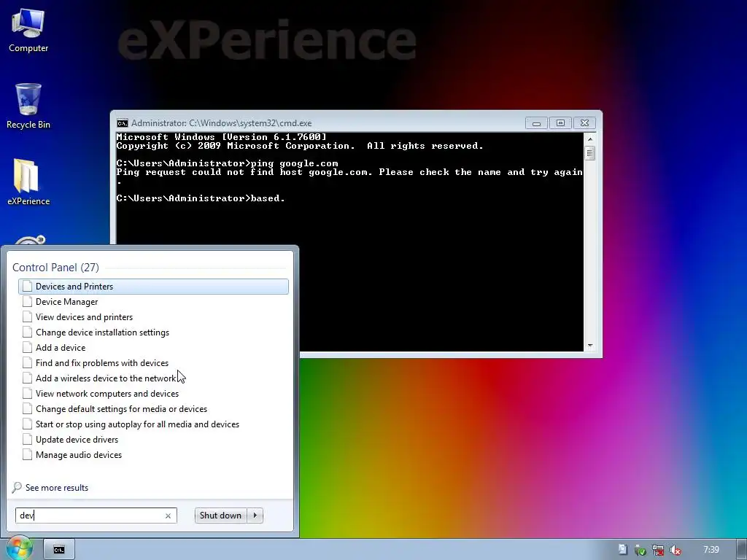This screenshot has width=747, height=560.
Task: Click the cmd window title bar icon
Action: tap(123, 123)
